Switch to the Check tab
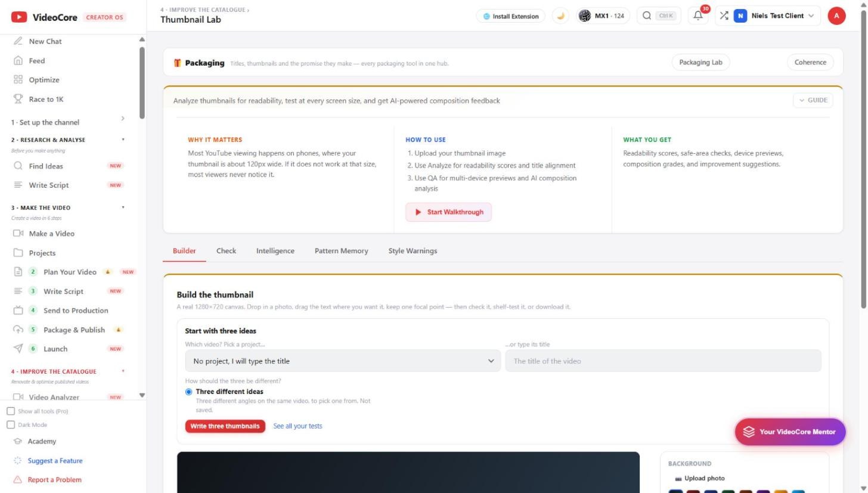 pyautogui.click(x=226, y=251)
